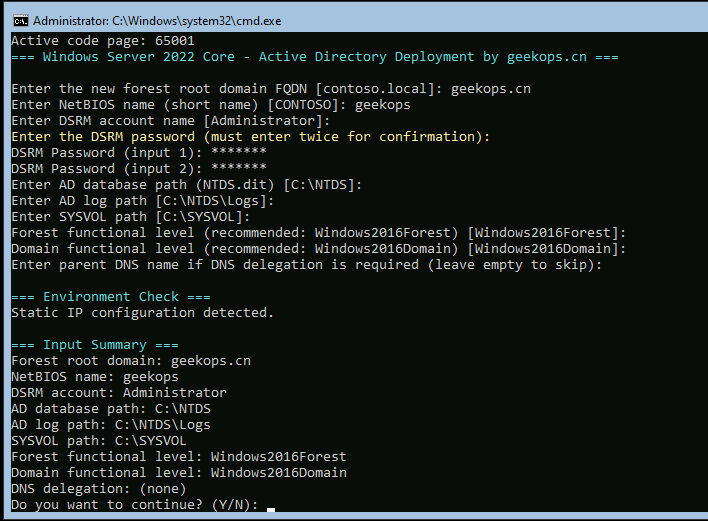This screenshot has height=521, width=708.
Task: Click the 'Enter NetBIOS name' prompt line
Action: click(x=211, y=105)
